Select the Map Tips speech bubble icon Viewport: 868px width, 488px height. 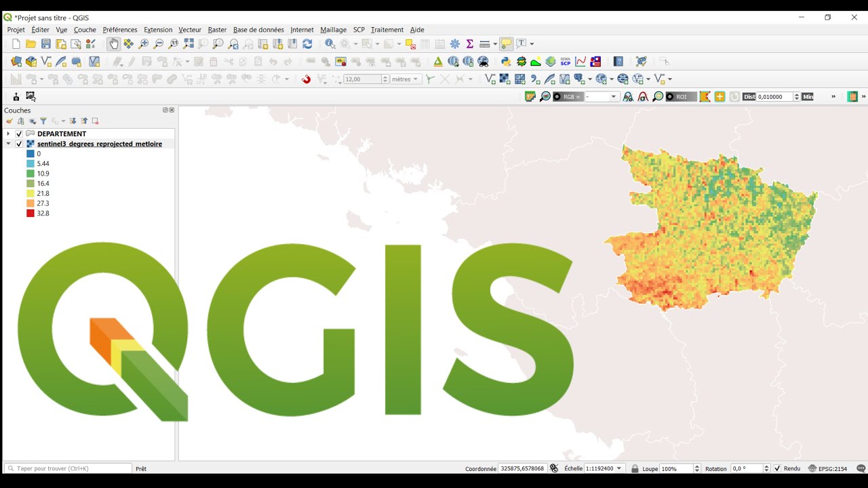(506, 44)
